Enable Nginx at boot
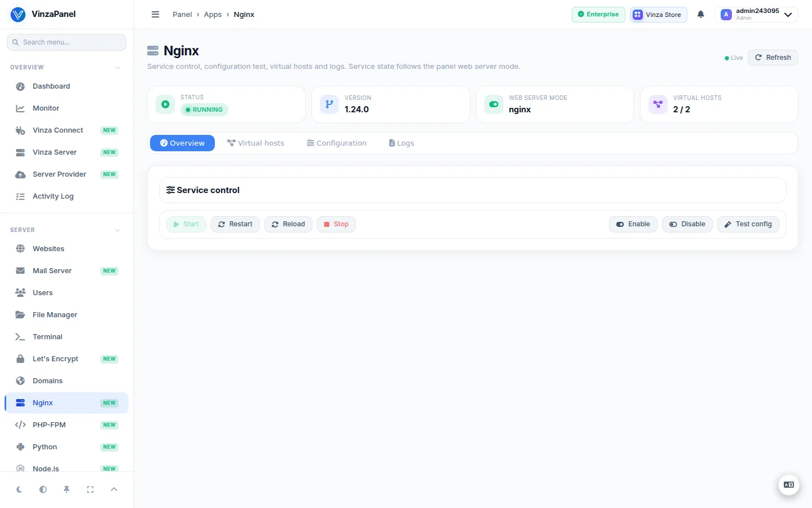 [633, 224]
